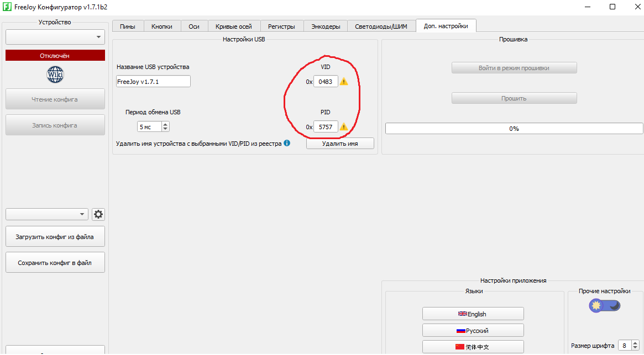The image size is (644, 355).
Task: Click the FreeJoy app icon in title bar
Action: 7,7
